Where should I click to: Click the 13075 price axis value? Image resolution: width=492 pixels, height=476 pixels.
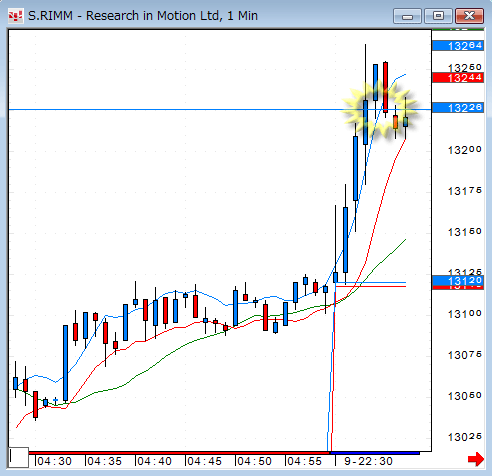click(465, 355)
